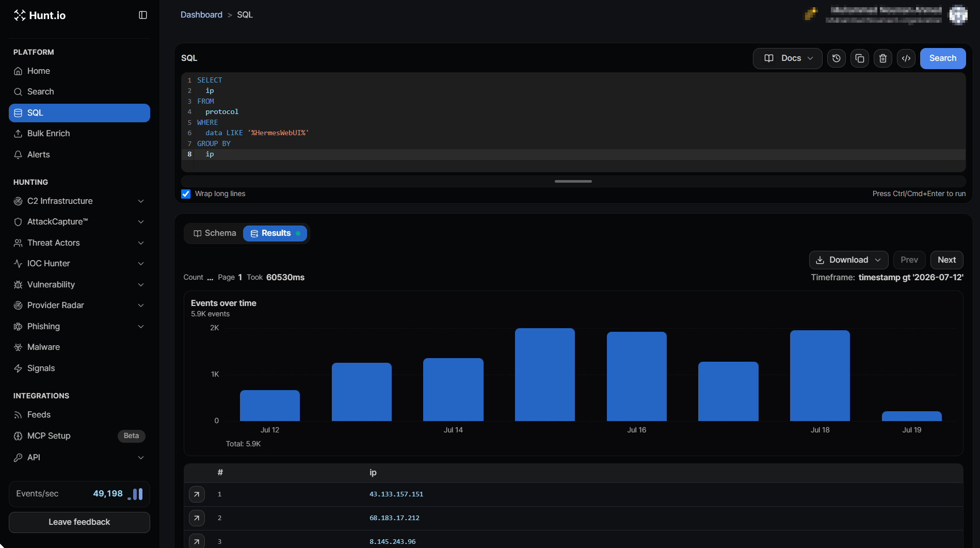This screenshot has width=980, height=548.
Task: Copy the SQL query with copy icon
Action: [859, 58]
